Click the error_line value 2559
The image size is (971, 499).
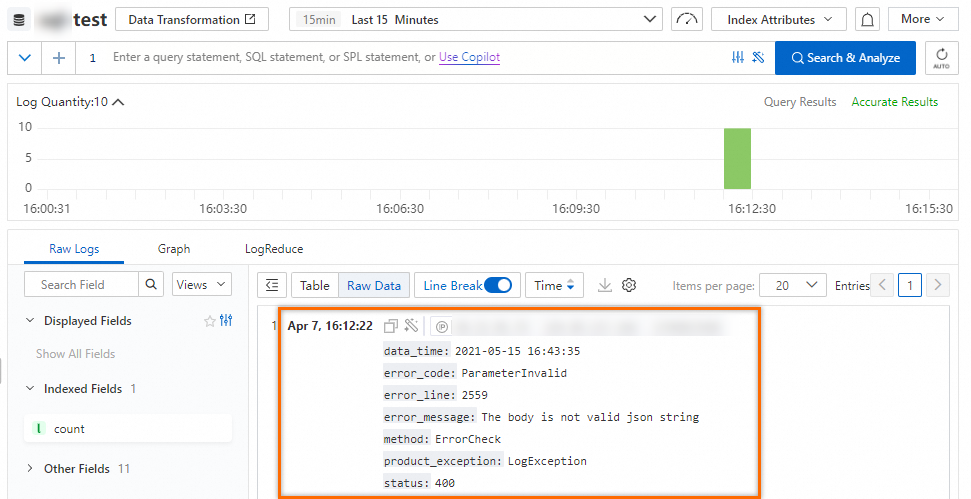point(474,395)
